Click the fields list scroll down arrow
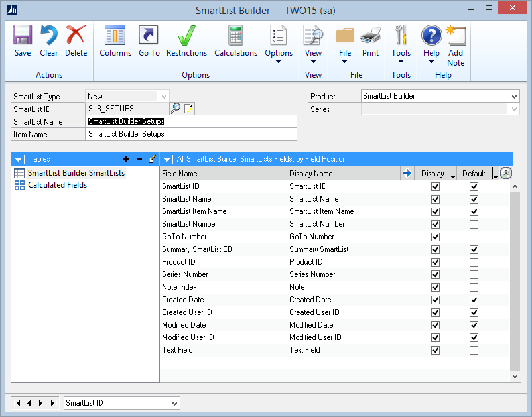 click(515, 377)
